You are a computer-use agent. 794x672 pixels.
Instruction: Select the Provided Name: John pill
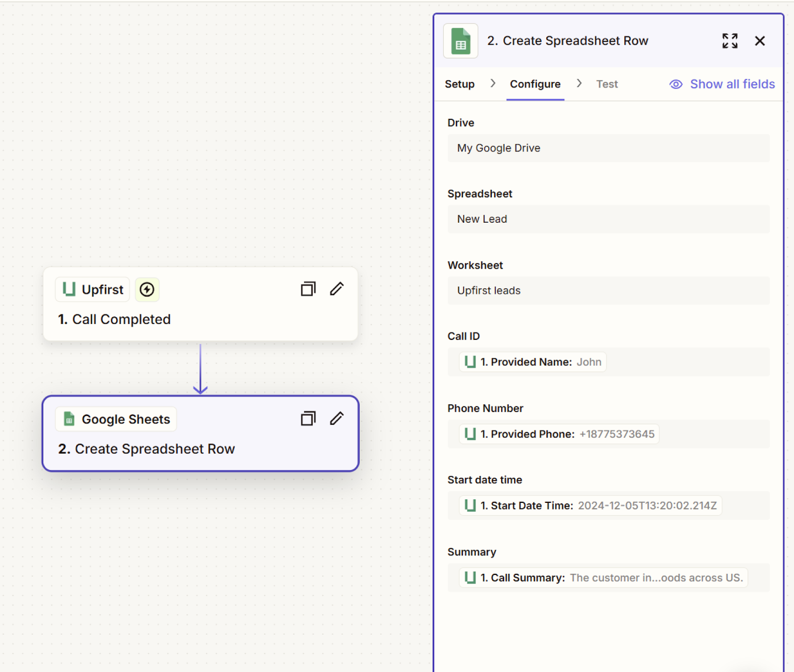click(x=532, y=362)
